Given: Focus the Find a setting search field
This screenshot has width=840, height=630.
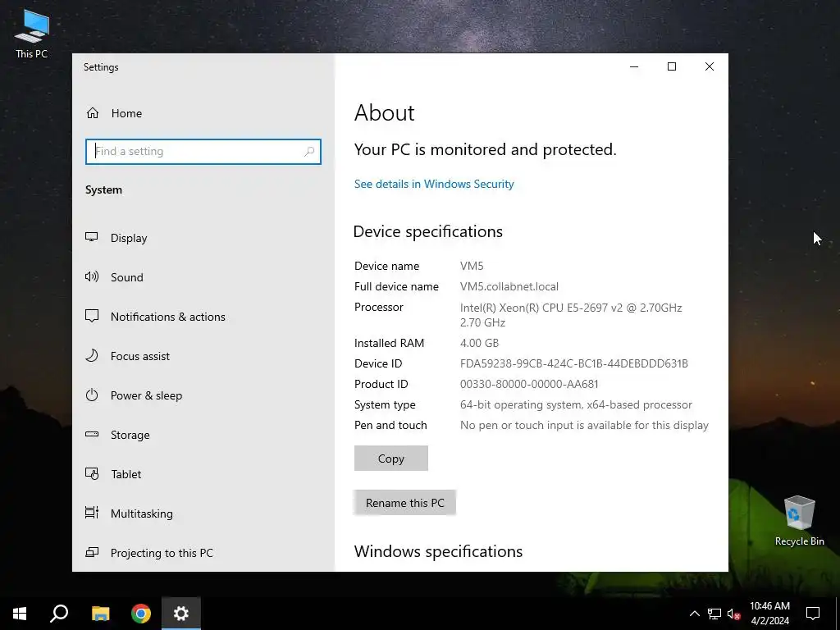Looking at the screenshot, I should click(203, 152).
